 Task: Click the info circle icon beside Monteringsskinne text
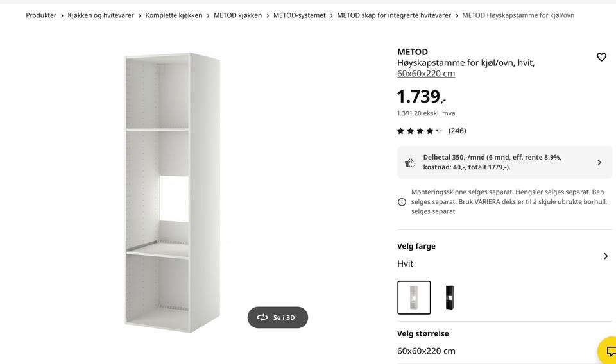coord(402,202)
